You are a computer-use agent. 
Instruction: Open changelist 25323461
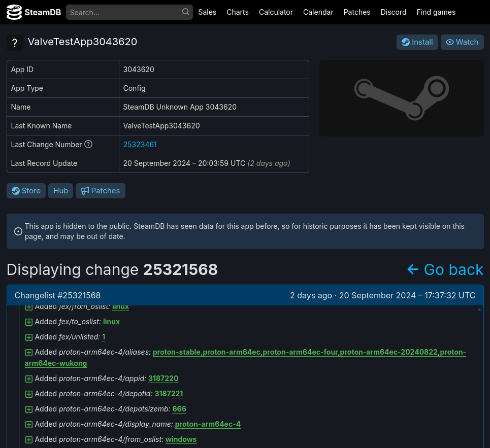tap(140, 144)
